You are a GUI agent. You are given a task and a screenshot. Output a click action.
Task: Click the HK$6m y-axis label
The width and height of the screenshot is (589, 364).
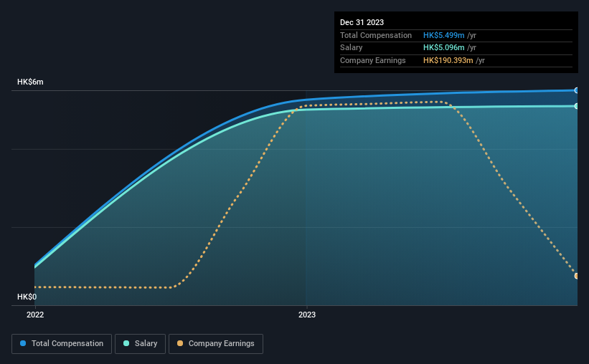[30, 82]
